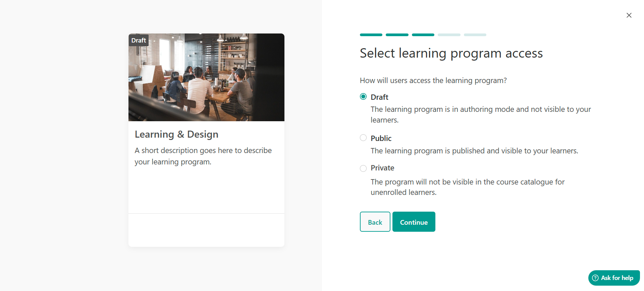This screenshot has height=291, width=644.
Task: Click the course preview cover image
Action: [206, 77]
